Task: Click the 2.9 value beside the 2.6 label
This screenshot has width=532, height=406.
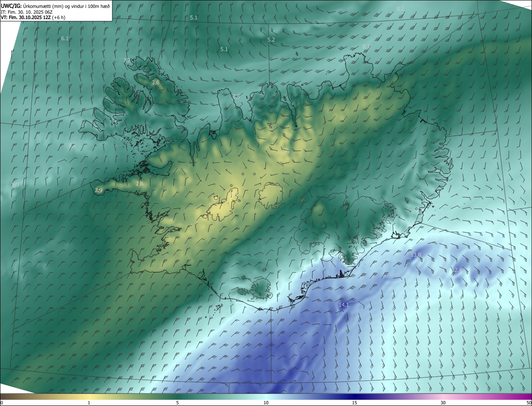Action: [99, 190]
